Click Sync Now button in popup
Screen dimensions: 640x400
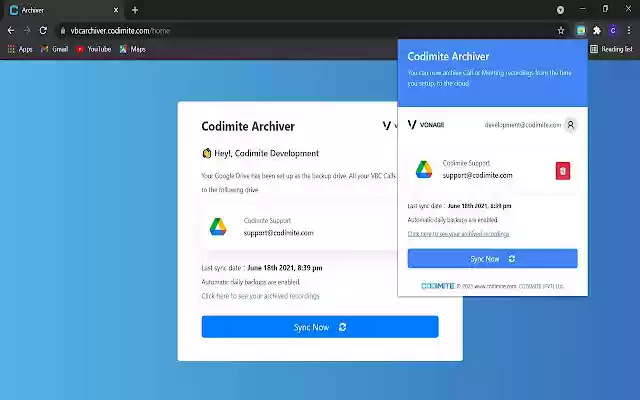pyautogui.click(x=492, y=258)
